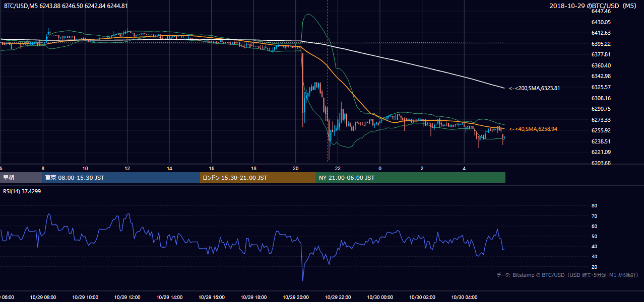Click the 6273.33 price axis label
Viewport: 644px width, 302px height.
601,120
